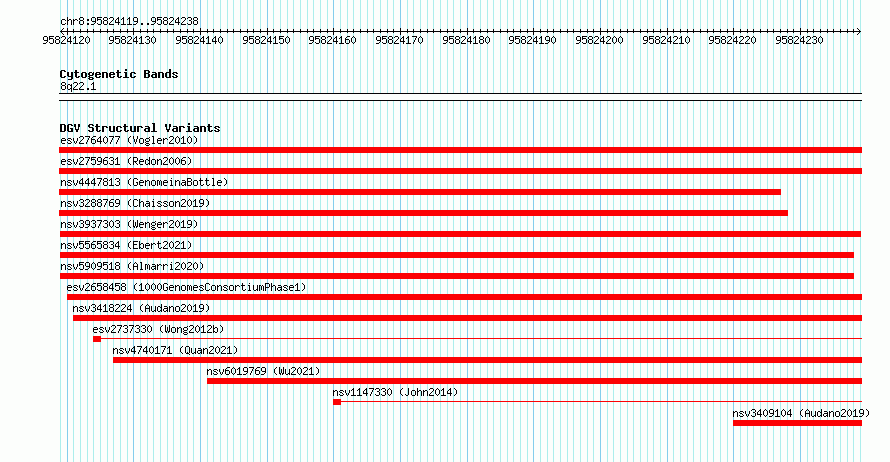Click the esv2759631 (Redon2006) variant label
The height and width of the screenshot is (462, 890).
coord(126,161)
